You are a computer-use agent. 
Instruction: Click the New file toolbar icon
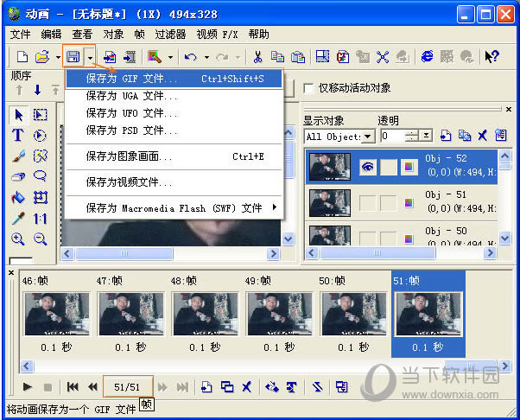[x=22, y=57]
